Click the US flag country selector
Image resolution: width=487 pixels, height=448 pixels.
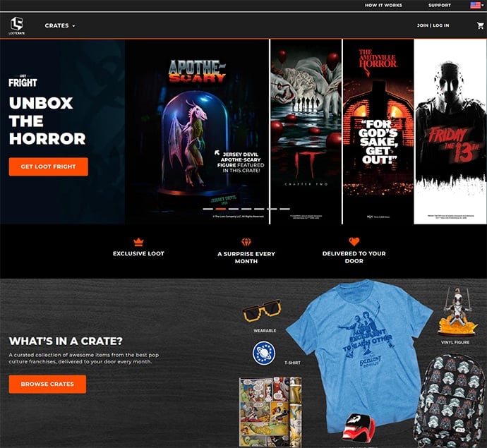coord(476,5)
